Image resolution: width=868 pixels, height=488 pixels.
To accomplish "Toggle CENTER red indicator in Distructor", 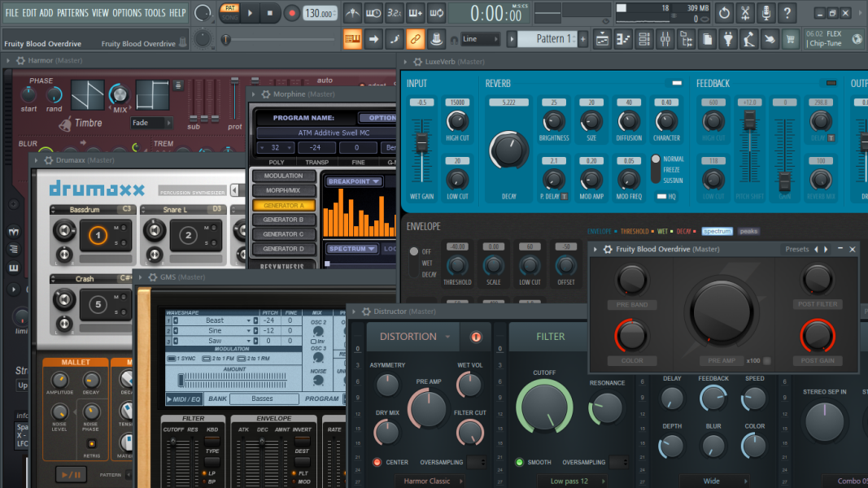I will coord(377,463).
